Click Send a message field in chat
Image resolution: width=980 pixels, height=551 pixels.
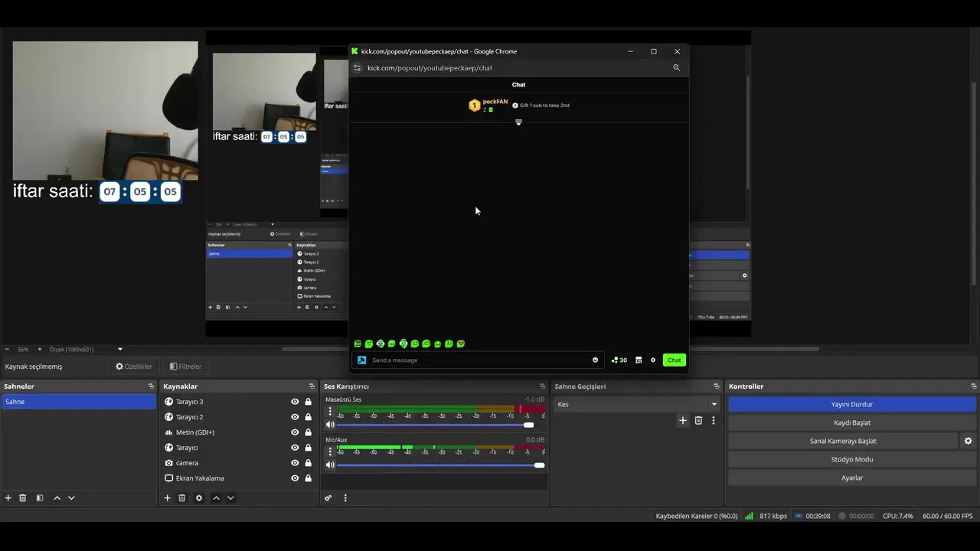click(x=479, y=360)
